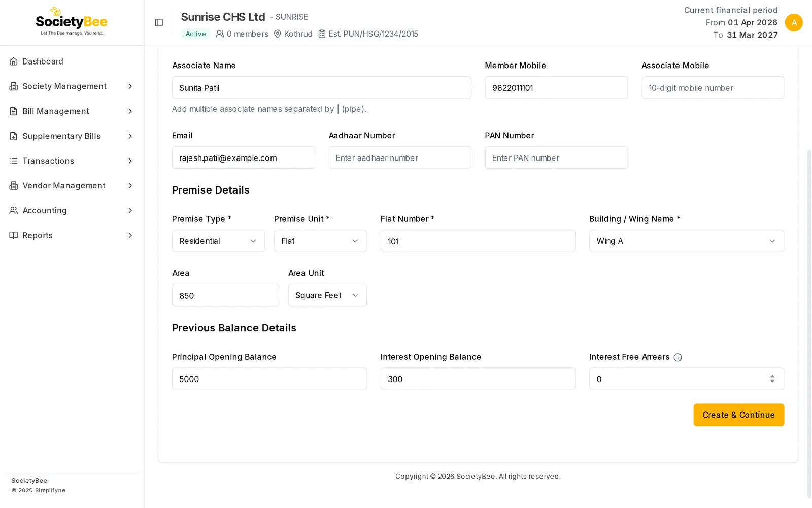
Task: Click the SocietyBee logo
Action: coord(72,21)
